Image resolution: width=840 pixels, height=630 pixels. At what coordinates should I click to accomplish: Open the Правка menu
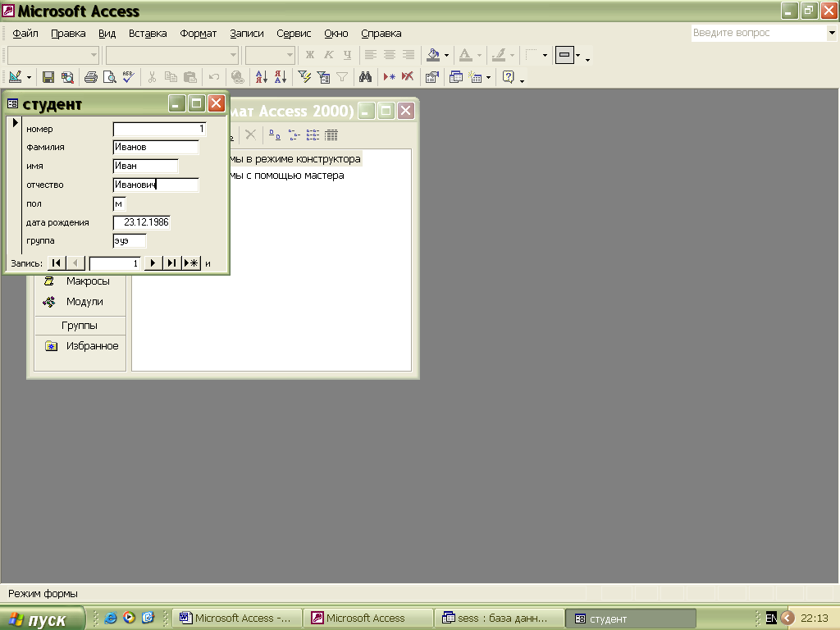[68, 33]
